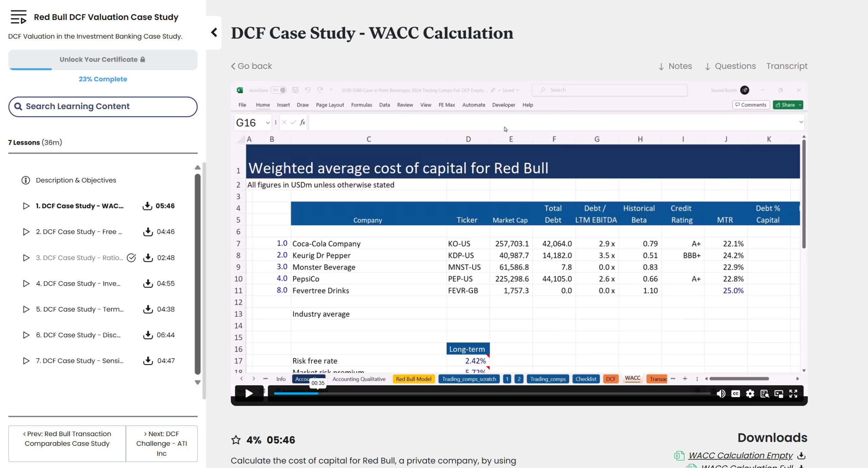Open transcript search in the video player
The image size is (868, 468).
(765, 393)
